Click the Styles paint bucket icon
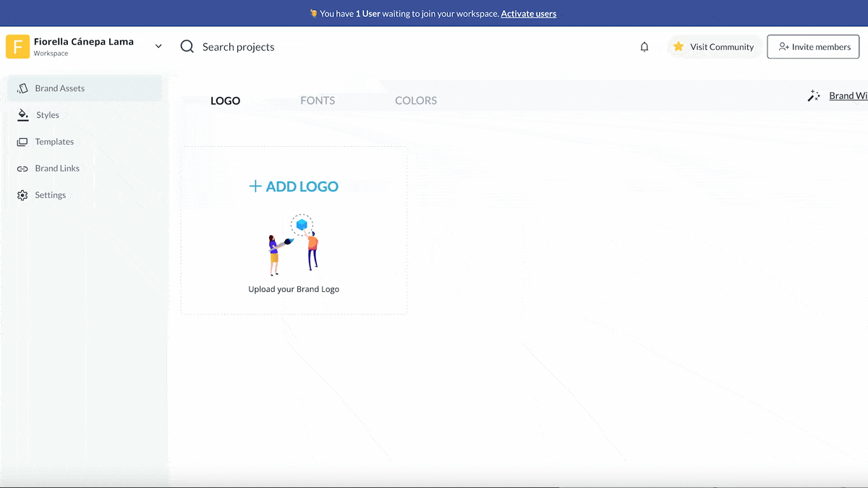The height and width of the screenshot is (488, 868). [x=22, y=115]
